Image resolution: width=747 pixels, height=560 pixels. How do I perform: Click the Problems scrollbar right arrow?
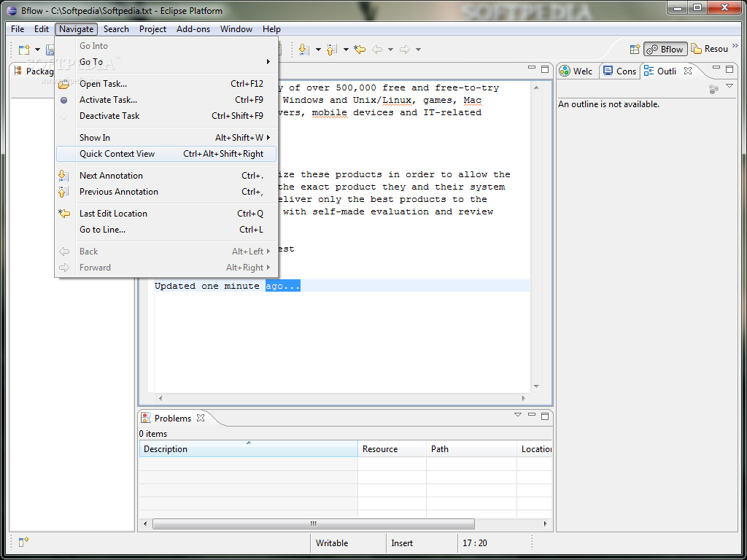point(546,524)
